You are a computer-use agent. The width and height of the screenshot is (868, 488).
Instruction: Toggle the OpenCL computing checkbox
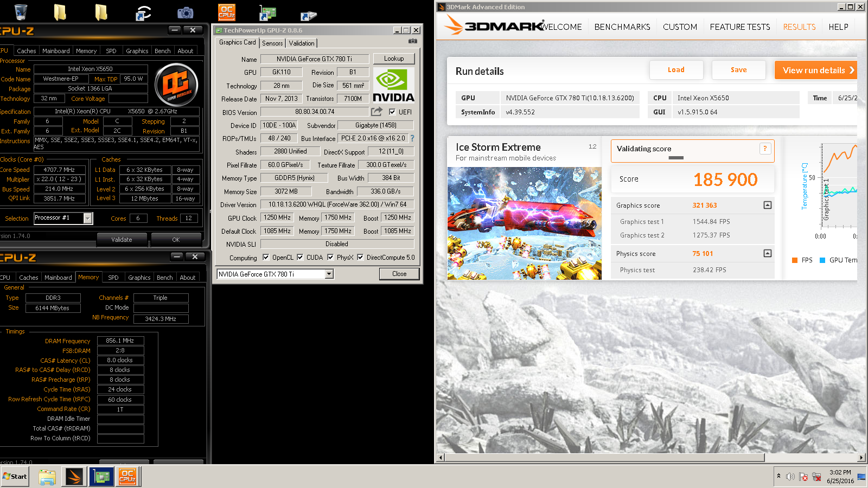266,258
